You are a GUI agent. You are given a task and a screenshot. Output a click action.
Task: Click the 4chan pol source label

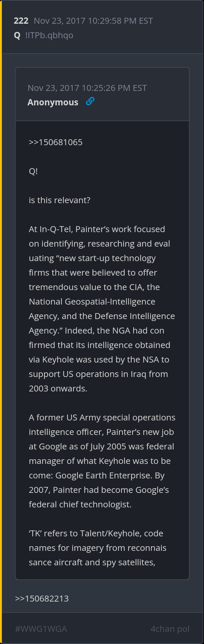click(170, 629)
